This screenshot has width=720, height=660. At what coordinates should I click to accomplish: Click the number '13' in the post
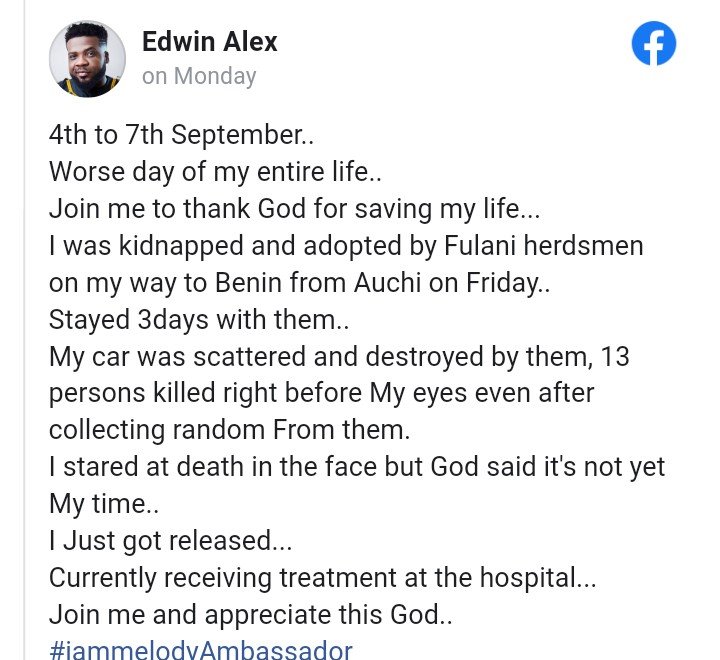click(614, 357)
